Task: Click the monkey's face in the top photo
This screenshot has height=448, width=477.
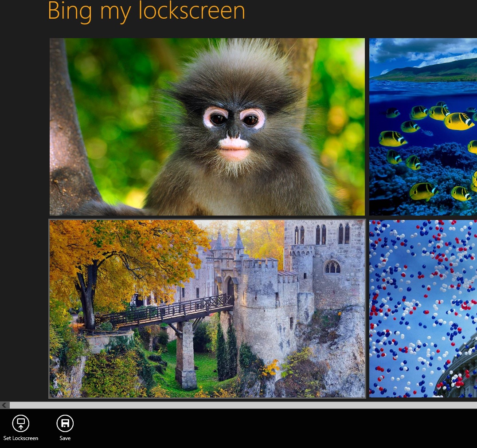Action: tap(234, 131)
